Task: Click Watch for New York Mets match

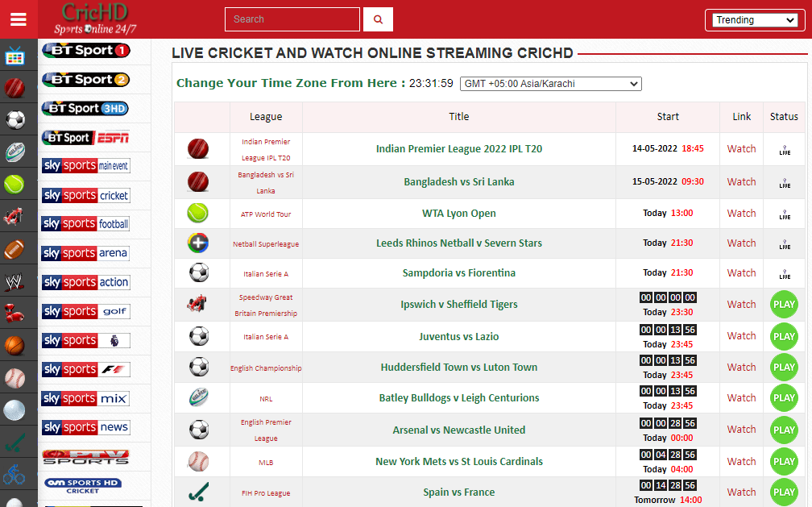Action: (x=741, y=461)
